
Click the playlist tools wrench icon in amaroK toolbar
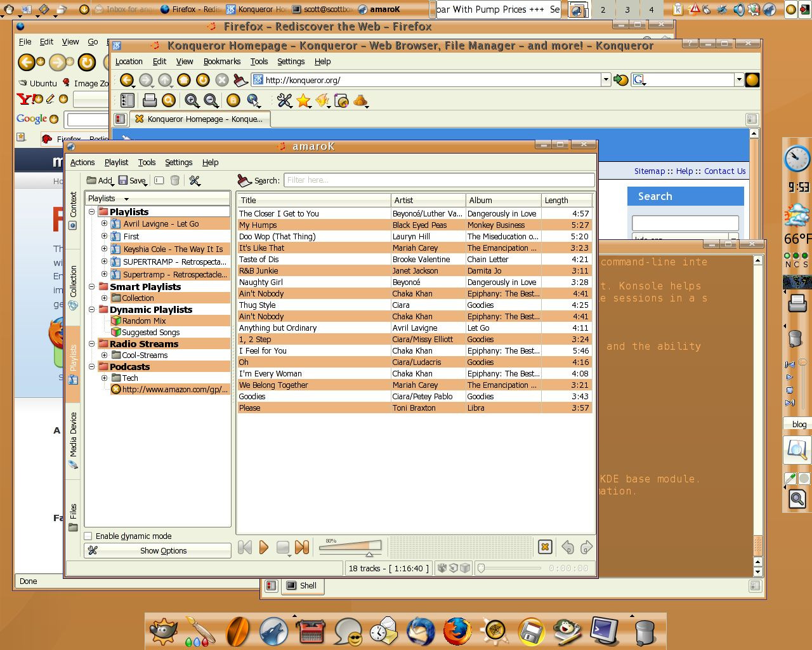(195, 181)
